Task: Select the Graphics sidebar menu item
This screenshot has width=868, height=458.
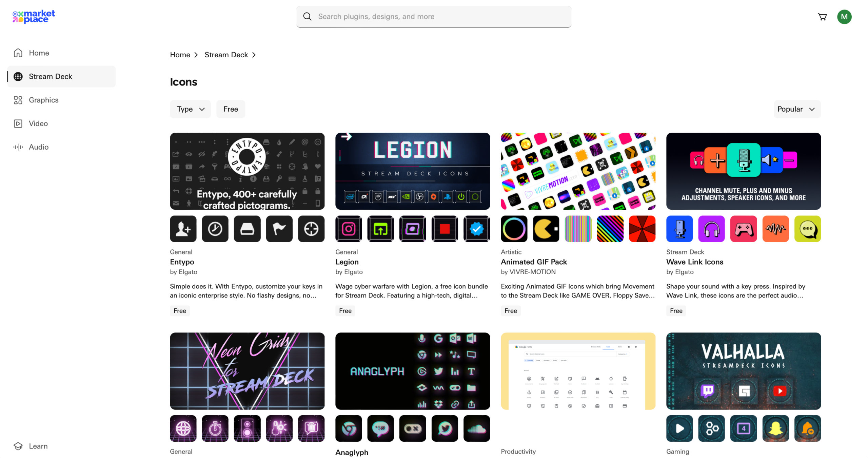Action: (x=44, y=99)
